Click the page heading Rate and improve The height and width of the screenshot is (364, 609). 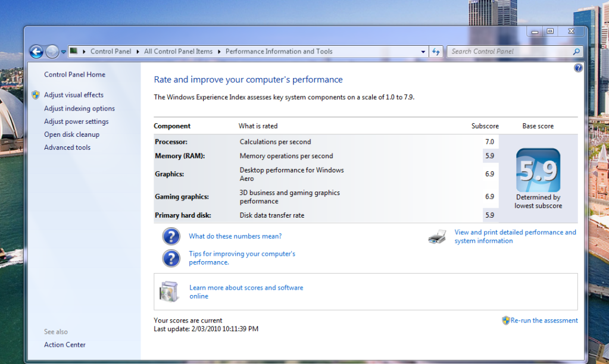(248, 80)
